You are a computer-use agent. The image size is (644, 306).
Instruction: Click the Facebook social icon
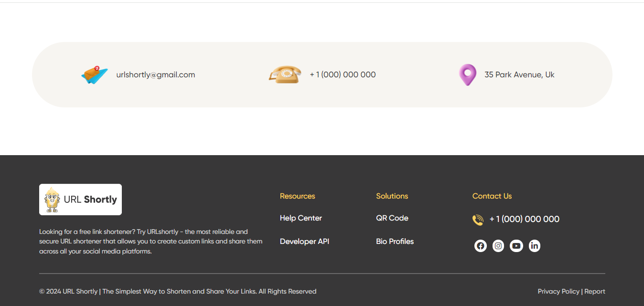pos(481,246)
